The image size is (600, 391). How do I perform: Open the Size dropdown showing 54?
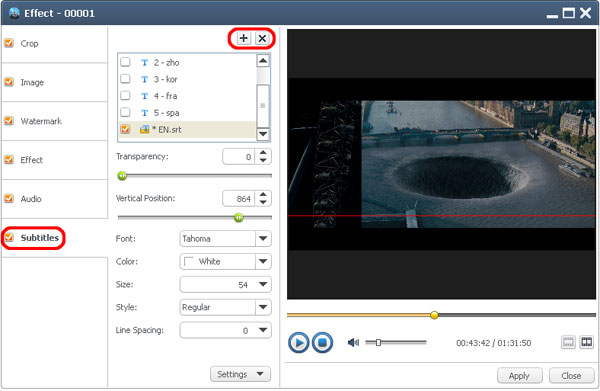225,285
